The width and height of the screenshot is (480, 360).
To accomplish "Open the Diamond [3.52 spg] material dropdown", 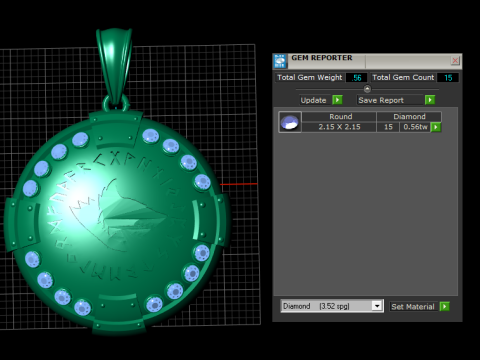I will click(332, 306).
